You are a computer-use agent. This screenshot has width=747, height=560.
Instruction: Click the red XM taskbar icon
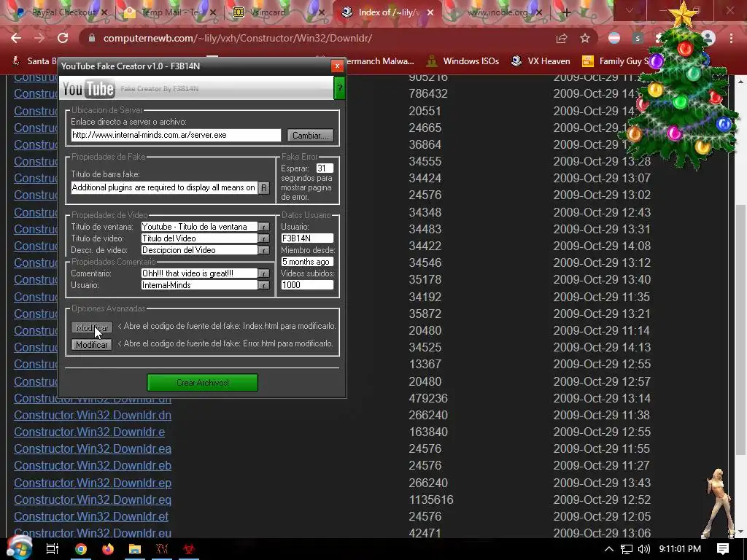coord(161,548)
